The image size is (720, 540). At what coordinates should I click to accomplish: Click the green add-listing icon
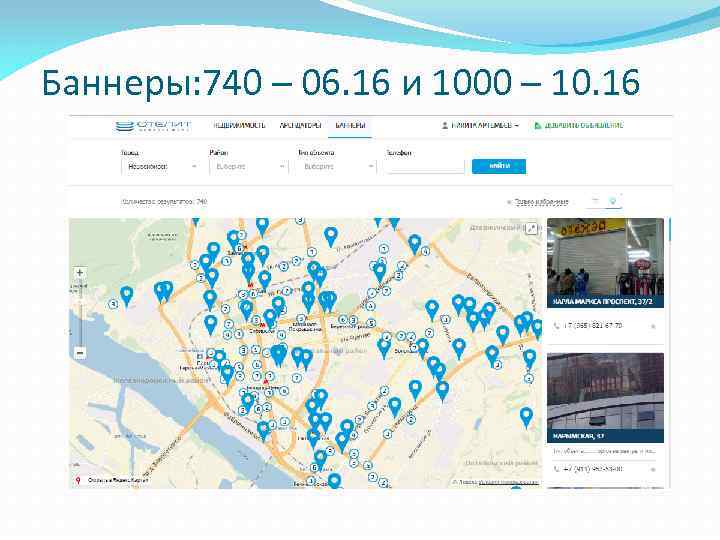tap(538, 125)
